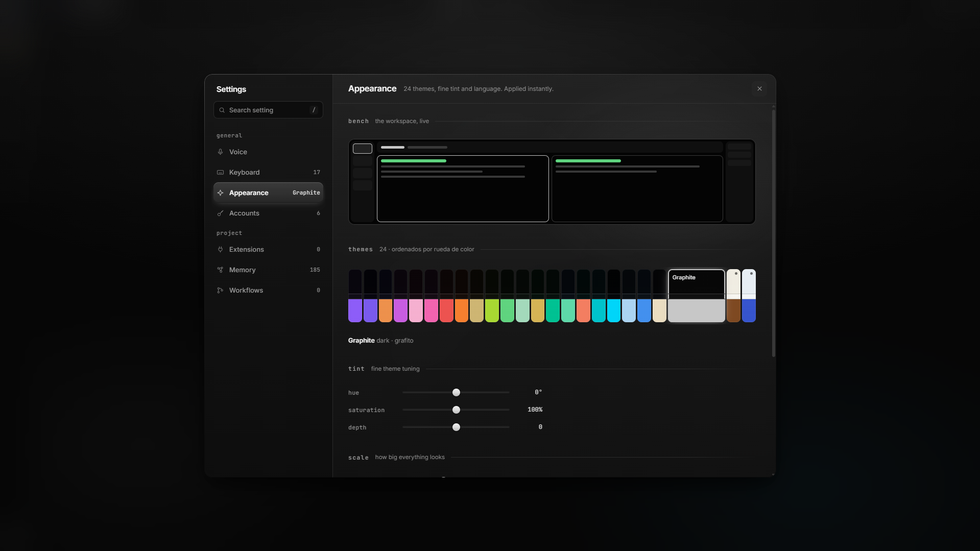Image resolution: width=980 pixels, height=551 pixels.
Task: Click the small outlined box in bench sidebar
Action: click(363, 149)
